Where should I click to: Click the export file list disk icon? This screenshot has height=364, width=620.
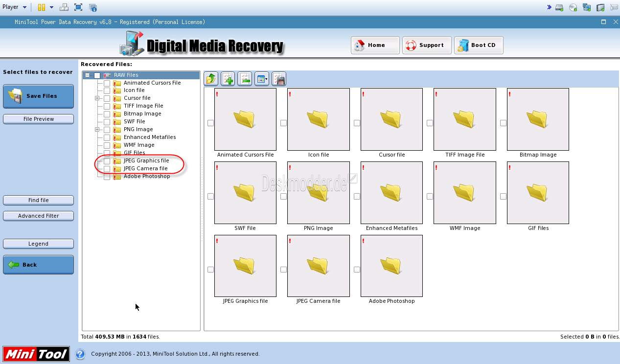279,79
